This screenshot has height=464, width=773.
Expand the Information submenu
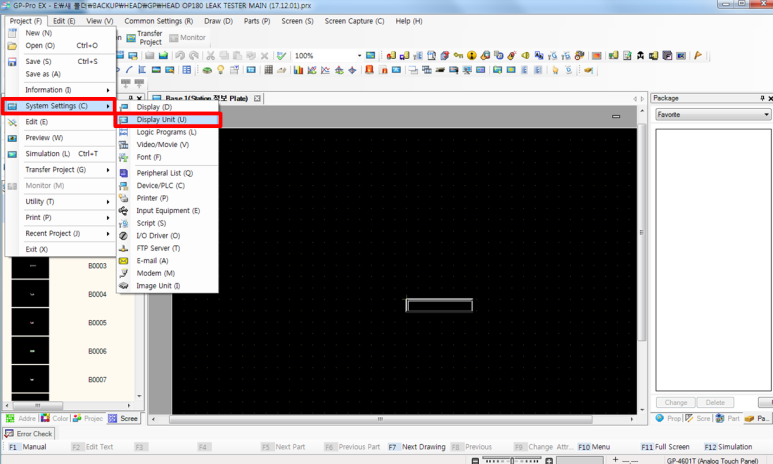60,90
